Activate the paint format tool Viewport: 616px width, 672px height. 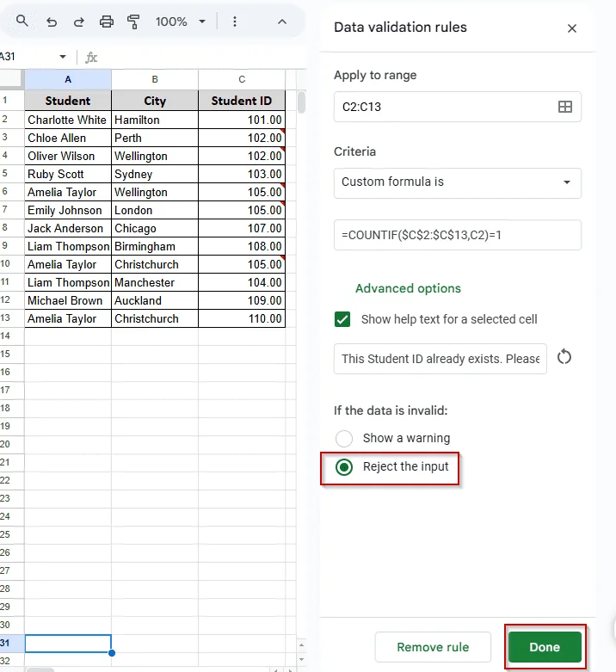[x=133, y=22]
